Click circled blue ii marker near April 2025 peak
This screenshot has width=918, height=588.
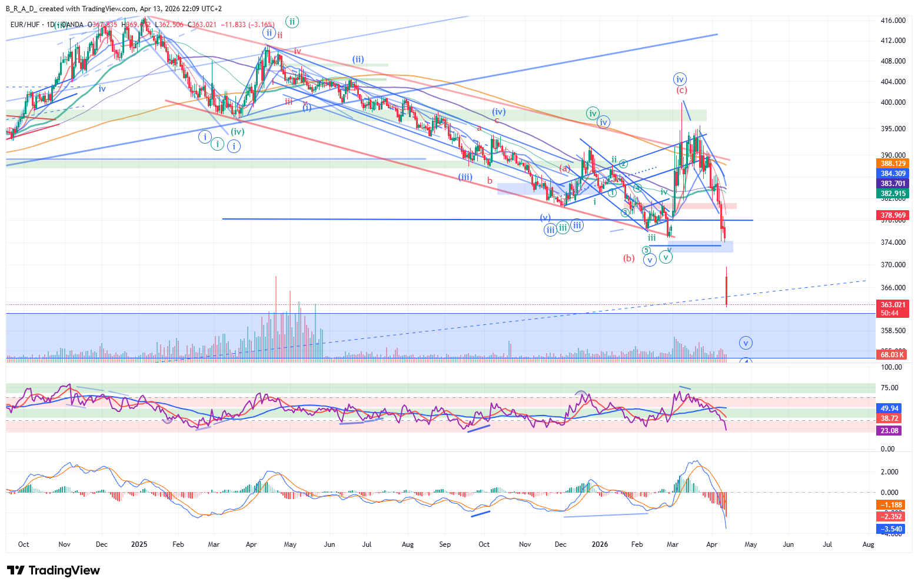click(268, 33)
